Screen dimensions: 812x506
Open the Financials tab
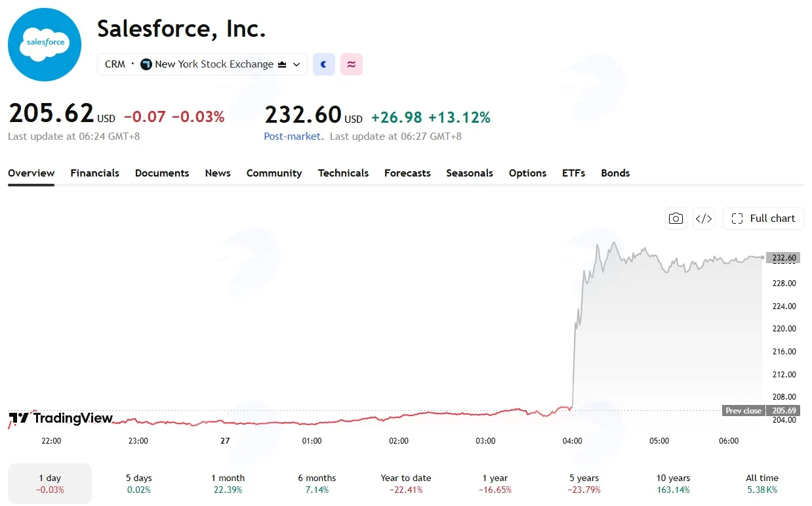point(95,173)
